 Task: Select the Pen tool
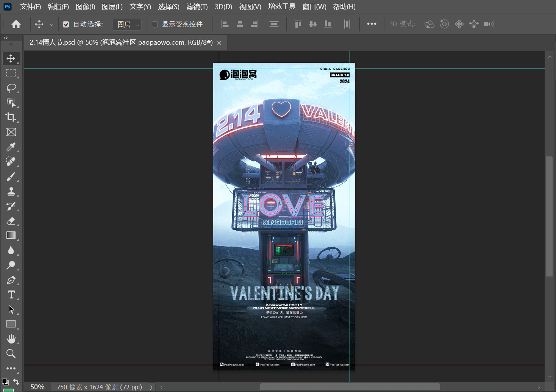click(11, 280)
